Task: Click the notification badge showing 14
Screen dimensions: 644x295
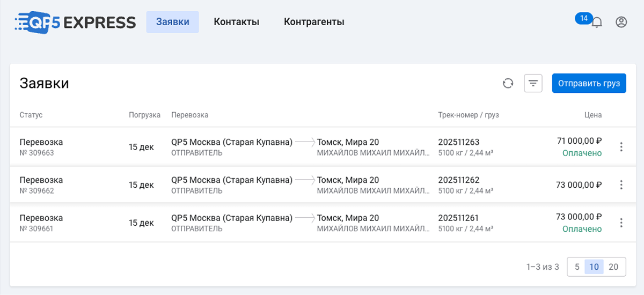Action: (584, 18)
